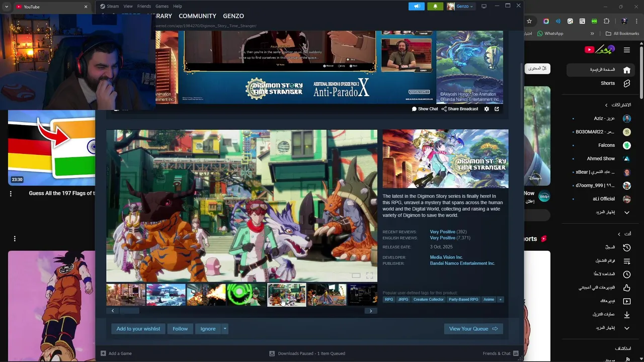The image size is (644, 362).
Task: Click the Follow button
Action: coord(180,329)
